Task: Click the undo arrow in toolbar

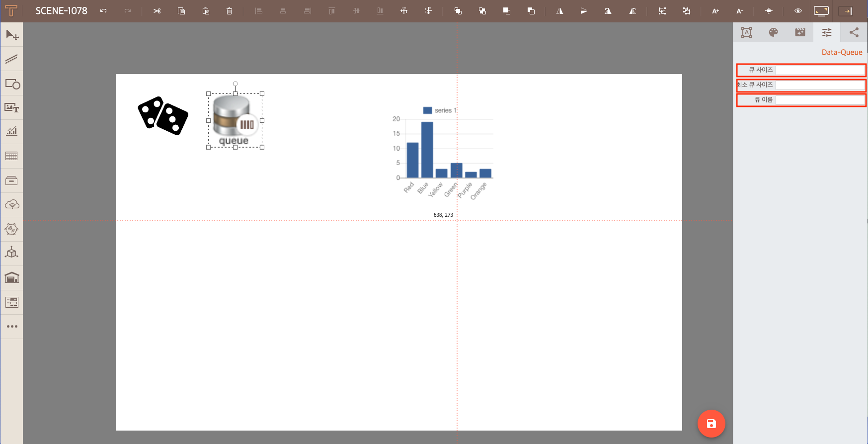Action: [x=103, y=11]
